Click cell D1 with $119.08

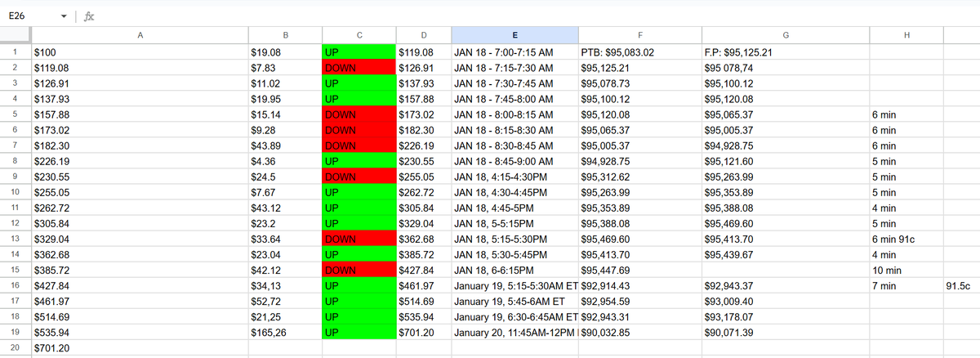coord(423,52)
